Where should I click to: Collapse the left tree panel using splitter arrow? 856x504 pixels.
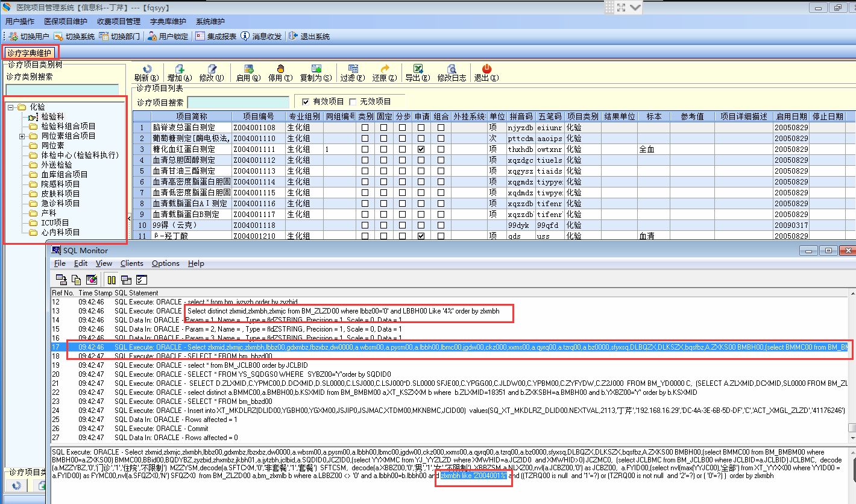pyautogui.click(x=129, y=218)
